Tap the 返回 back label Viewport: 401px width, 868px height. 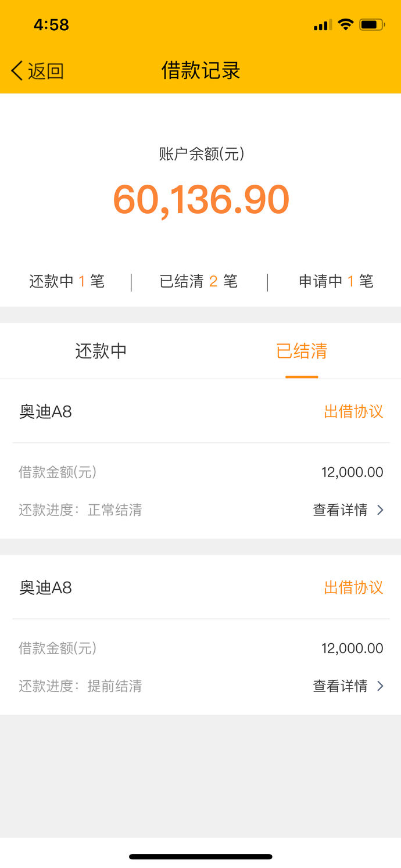coord(46,71)
